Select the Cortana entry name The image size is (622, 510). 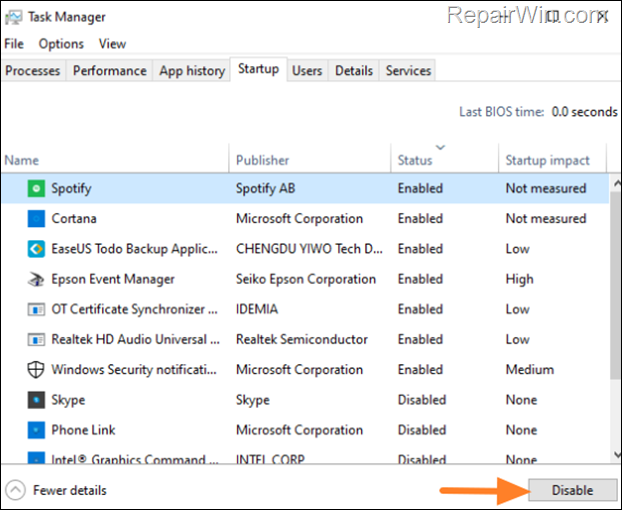[x=74, y=219]
